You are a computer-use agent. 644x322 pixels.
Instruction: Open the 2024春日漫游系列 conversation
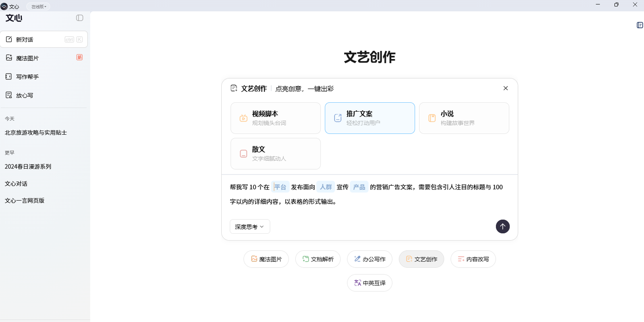click(28, 166)
